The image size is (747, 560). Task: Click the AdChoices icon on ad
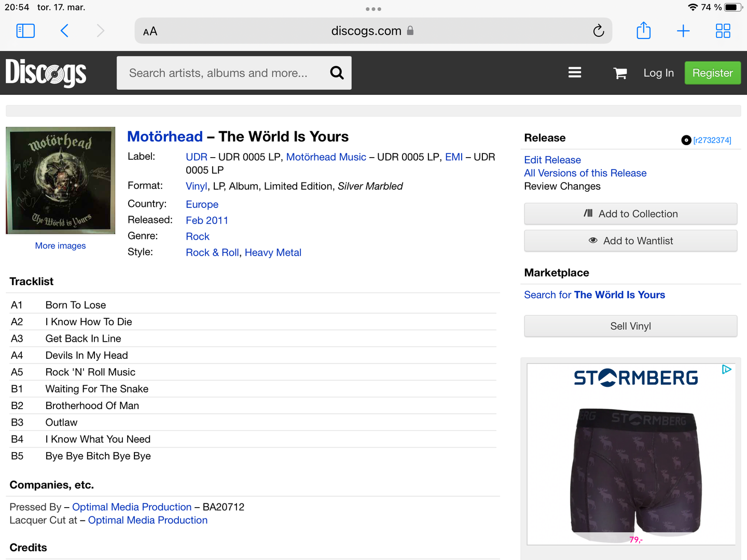(727, 369)
